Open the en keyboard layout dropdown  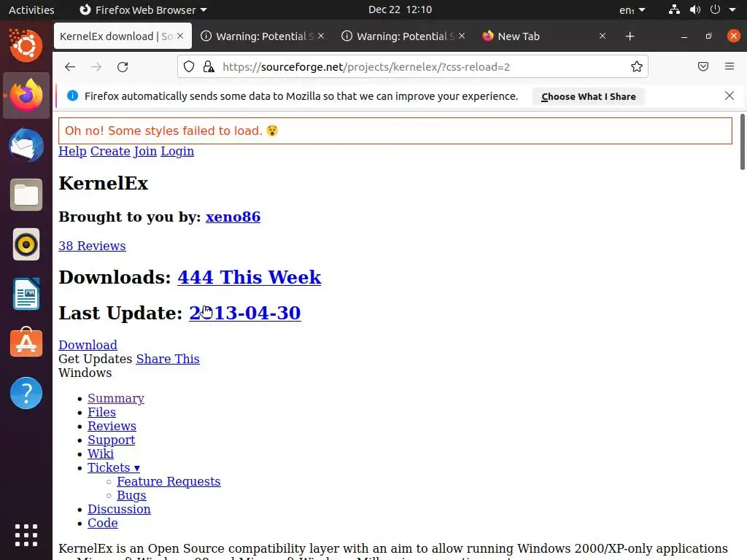(x=632, y=10)
